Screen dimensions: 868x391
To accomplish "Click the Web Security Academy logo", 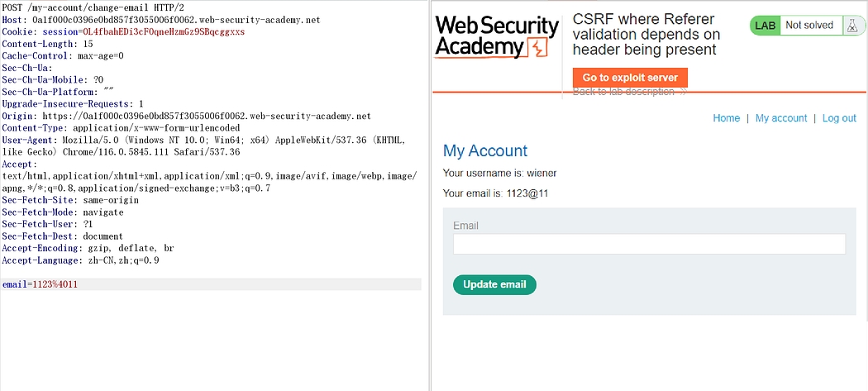I will pyautogui.click(x=497, y=37).
